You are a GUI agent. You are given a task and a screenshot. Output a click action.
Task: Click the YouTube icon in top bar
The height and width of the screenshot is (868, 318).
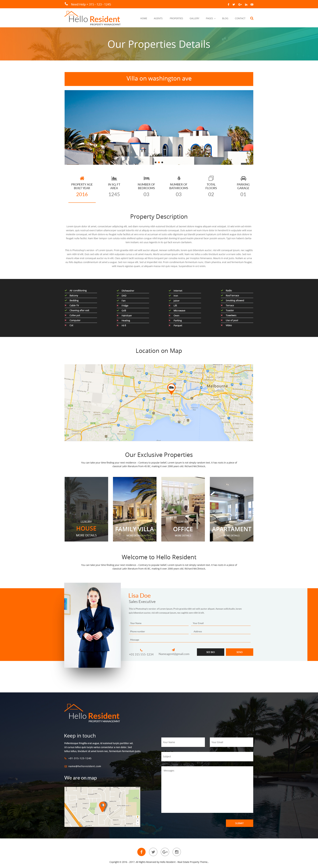pyautogui.click(x=252, y=4)
